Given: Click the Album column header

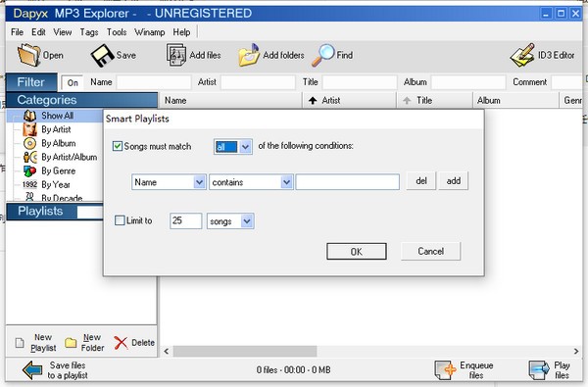Looking at the screenshot, I should click(515, 101).
